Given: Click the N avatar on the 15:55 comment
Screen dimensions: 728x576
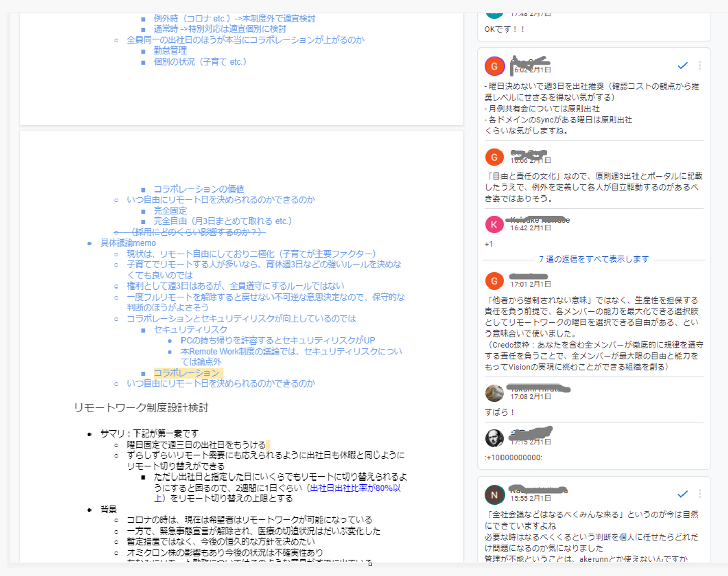Looking at the screenshot, I should (494, 495).
